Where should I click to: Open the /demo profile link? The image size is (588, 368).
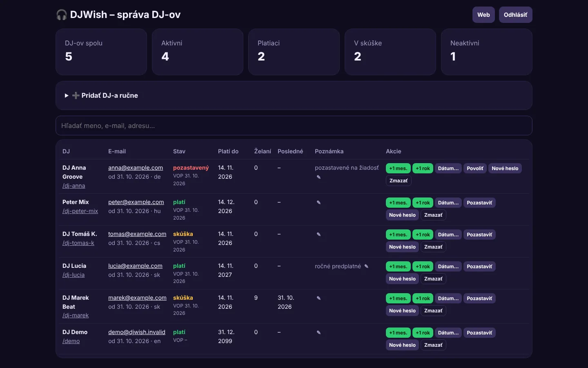(x=71, y=341)
